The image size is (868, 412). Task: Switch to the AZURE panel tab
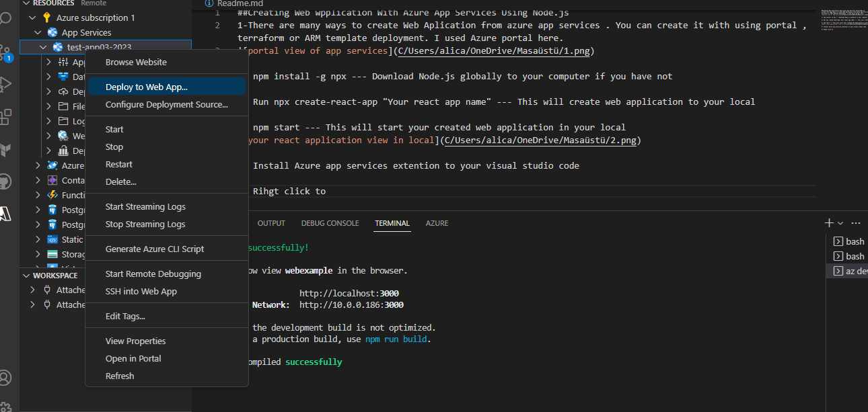(x=437, y=222)
